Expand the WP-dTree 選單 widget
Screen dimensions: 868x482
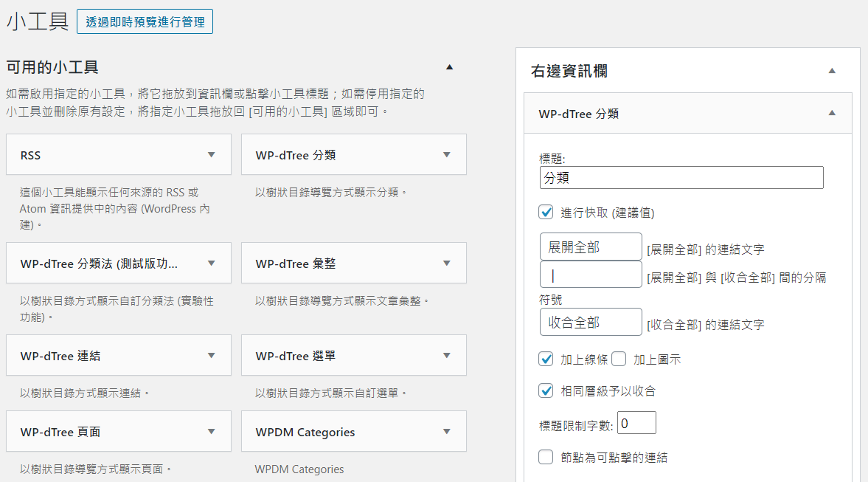point(447,355)
